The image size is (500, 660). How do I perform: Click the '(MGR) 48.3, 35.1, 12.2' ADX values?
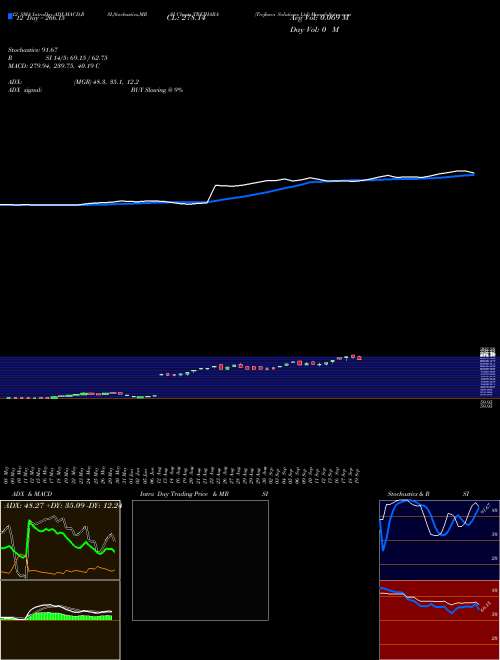(x=106, y=82)
